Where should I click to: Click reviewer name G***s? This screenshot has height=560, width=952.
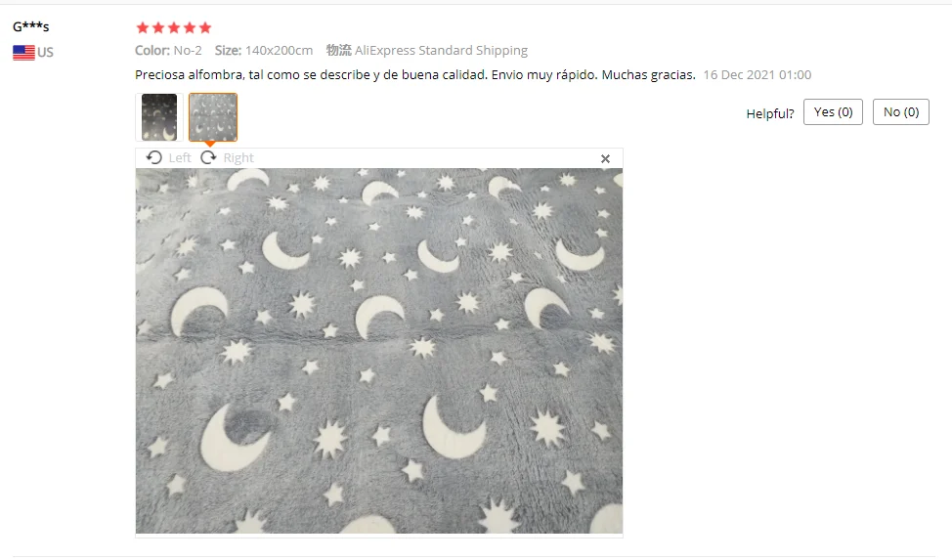click(x=31, y=26)
